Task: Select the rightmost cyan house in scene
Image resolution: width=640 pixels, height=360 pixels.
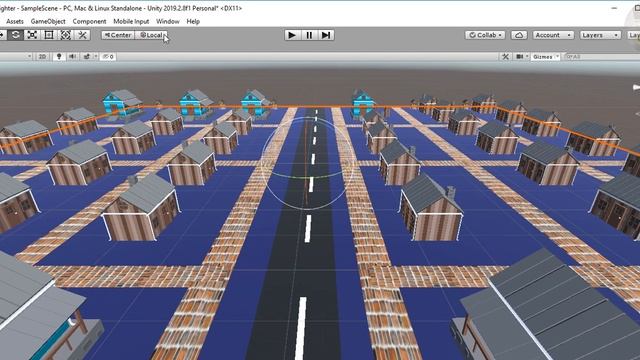Action: 362,104
